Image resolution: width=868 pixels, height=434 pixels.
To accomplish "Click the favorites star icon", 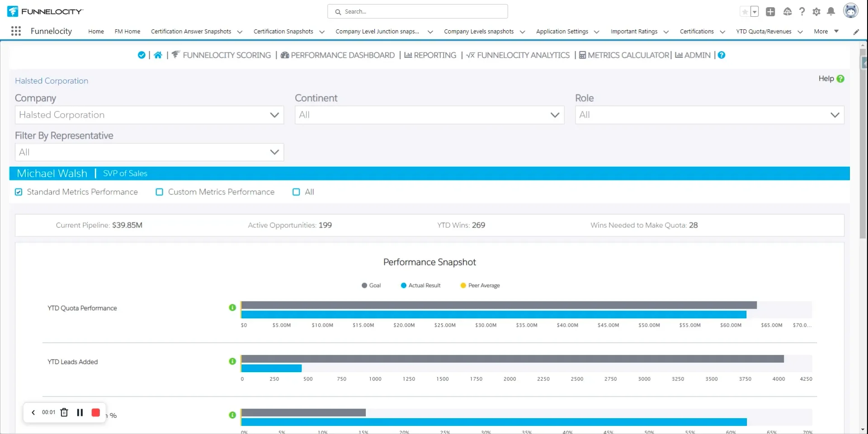I will click(745, 12).
